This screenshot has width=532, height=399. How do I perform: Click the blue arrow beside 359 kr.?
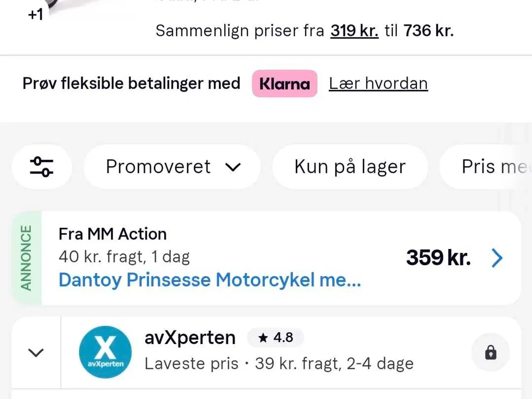pyautogui.click(x=497, y=258)
